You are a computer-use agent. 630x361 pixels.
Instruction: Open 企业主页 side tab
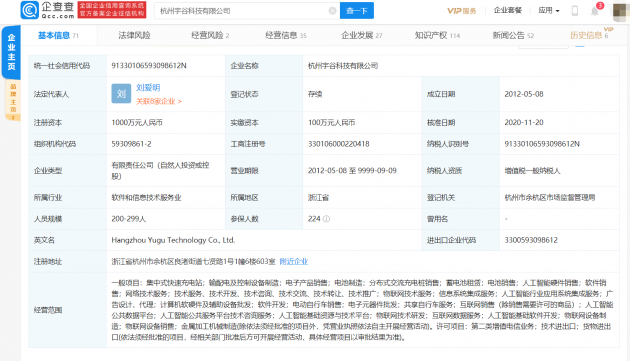(x=11, y=52)
